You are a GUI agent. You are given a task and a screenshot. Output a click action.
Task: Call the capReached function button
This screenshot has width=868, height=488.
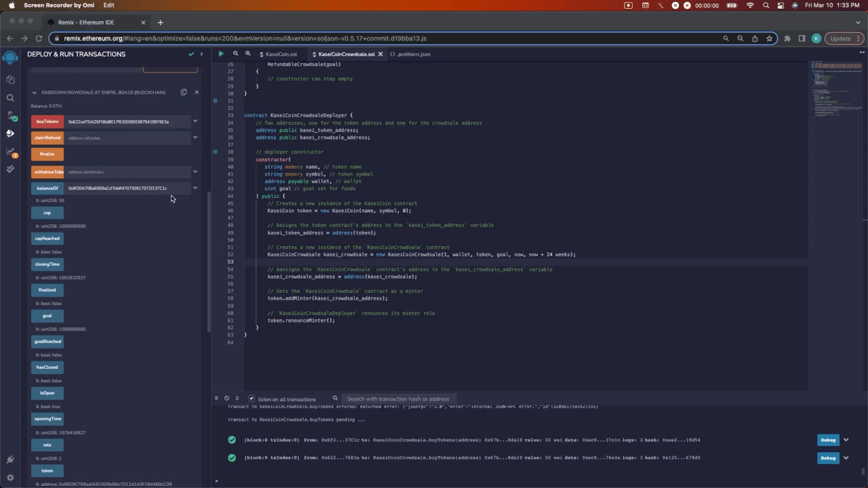[x=47, y=239]
